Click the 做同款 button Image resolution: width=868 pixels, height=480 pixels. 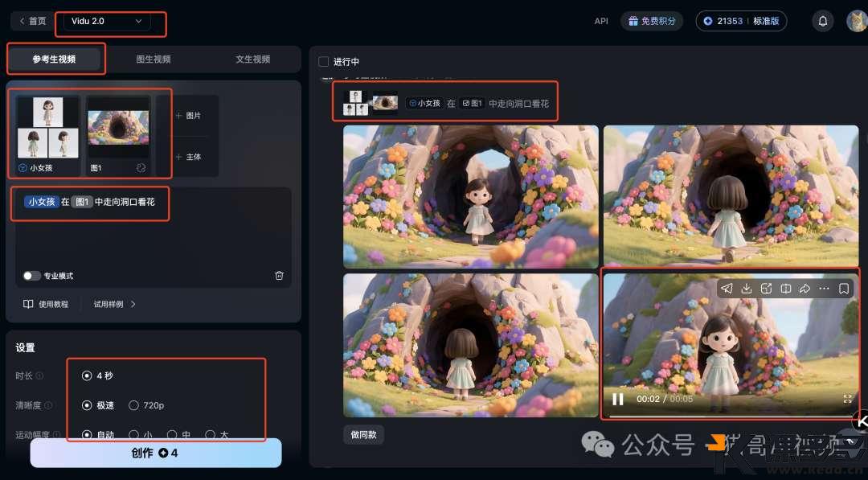point(364,434)
